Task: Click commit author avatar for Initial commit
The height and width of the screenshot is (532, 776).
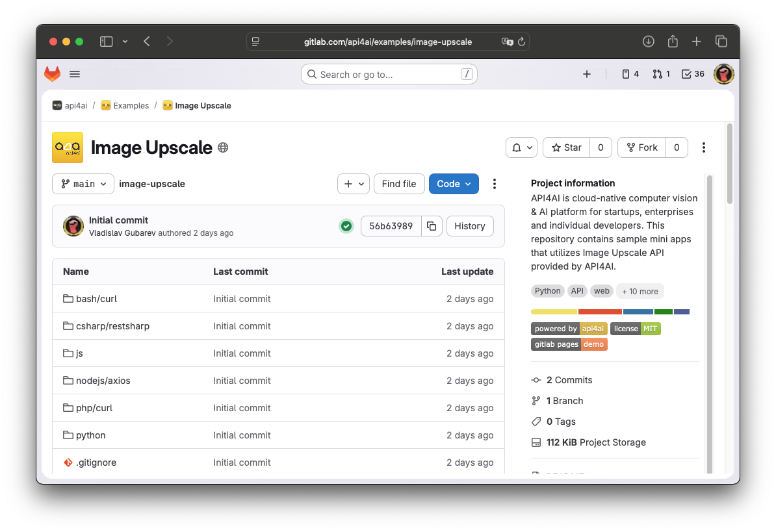Action: (73, 226)
